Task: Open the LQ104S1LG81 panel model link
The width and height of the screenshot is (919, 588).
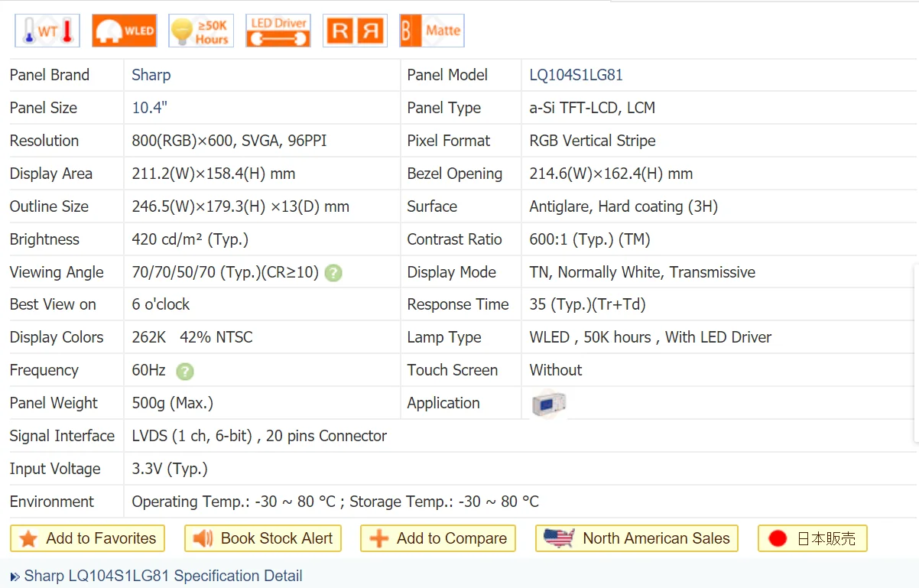Action: point(576,75)
